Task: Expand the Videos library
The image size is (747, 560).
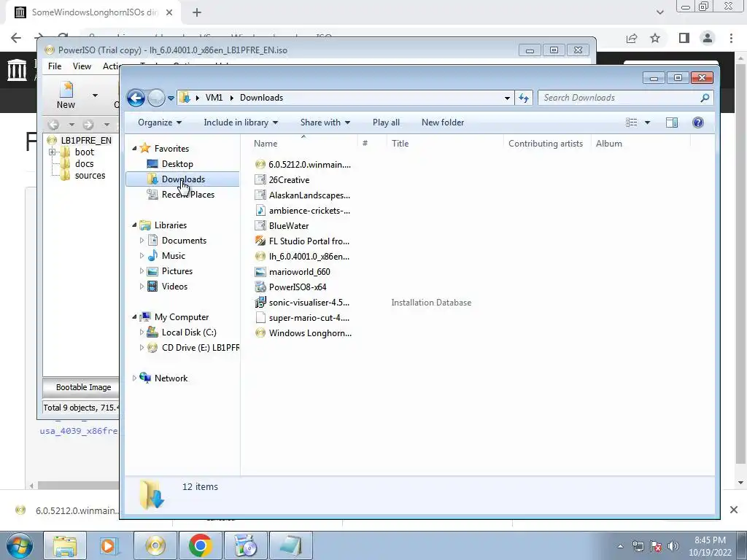Action: pos(142,286)
